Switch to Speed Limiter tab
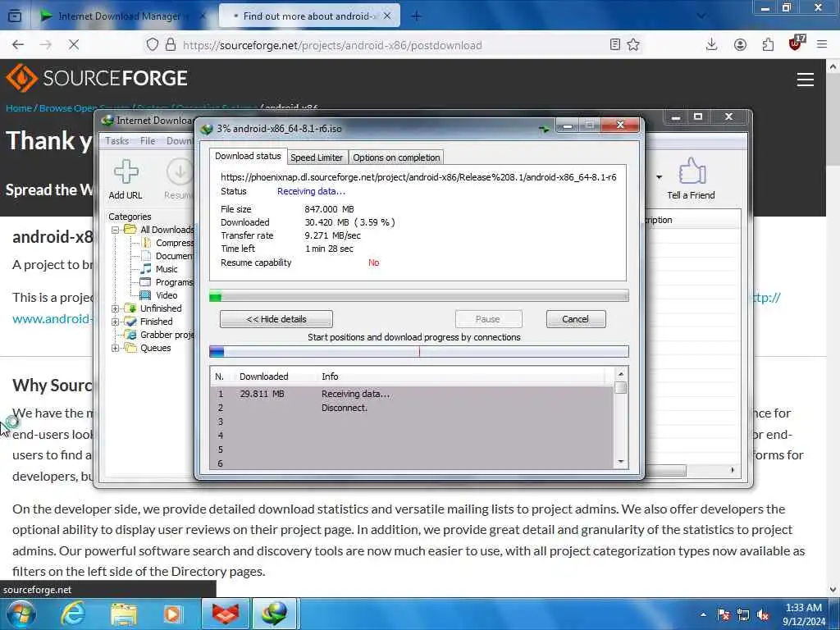The image size is (840, 630). 317,157
